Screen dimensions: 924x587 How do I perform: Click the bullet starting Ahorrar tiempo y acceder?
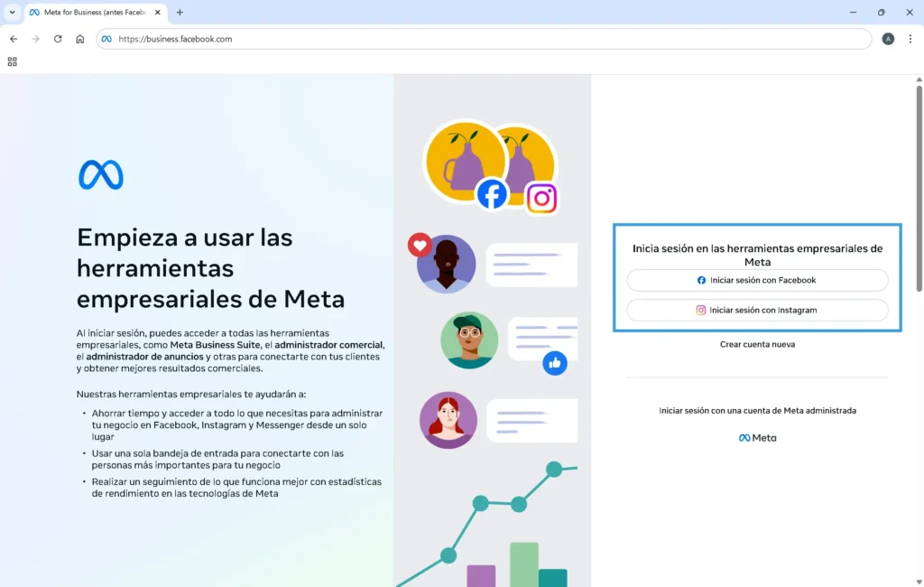[x=237, y=424]
